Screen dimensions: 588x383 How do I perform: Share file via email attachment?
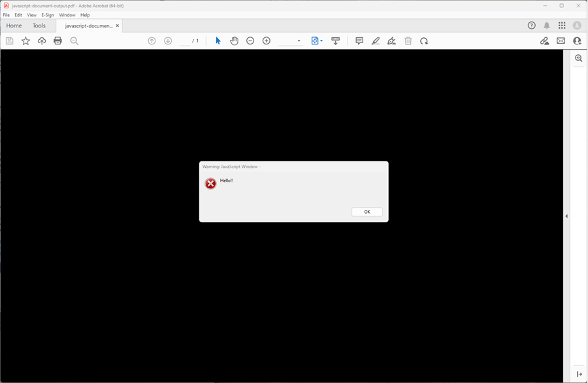(x=561, y=41)
